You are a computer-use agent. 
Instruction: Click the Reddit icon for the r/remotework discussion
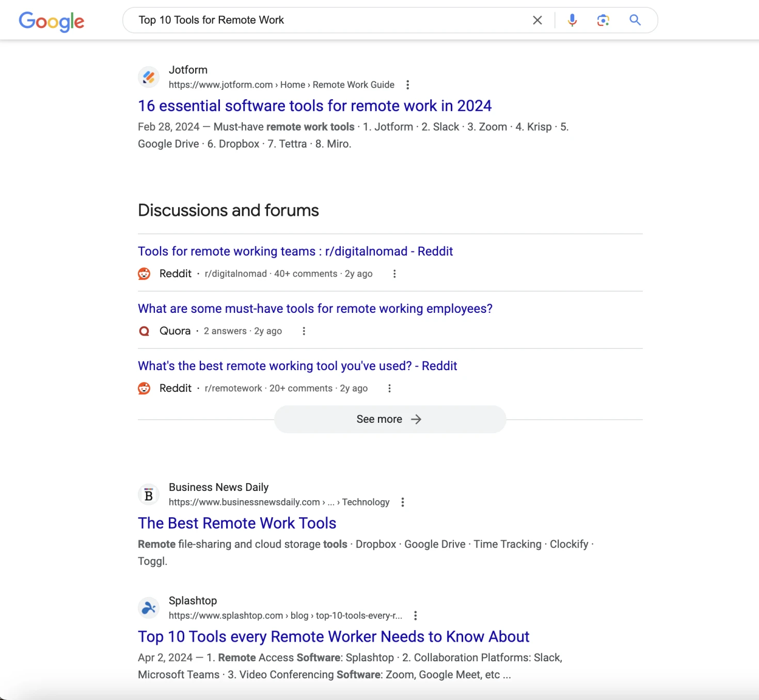[x=144, y=388]
